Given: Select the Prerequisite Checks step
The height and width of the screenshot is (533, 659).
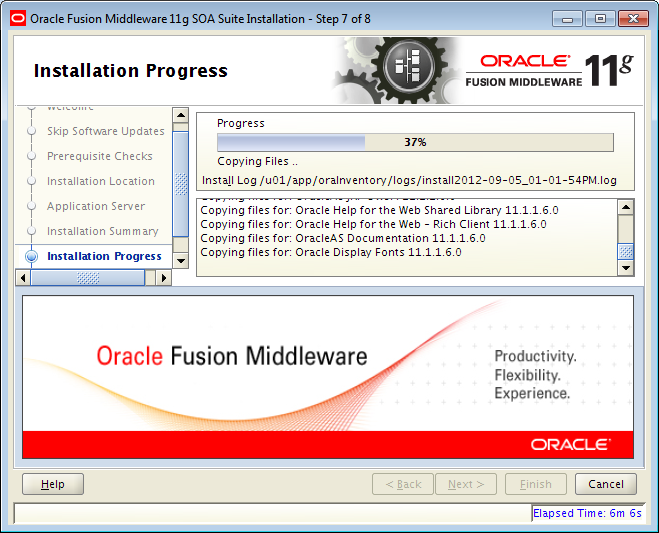Looking at the screenshot, I should tap(100, 156).
